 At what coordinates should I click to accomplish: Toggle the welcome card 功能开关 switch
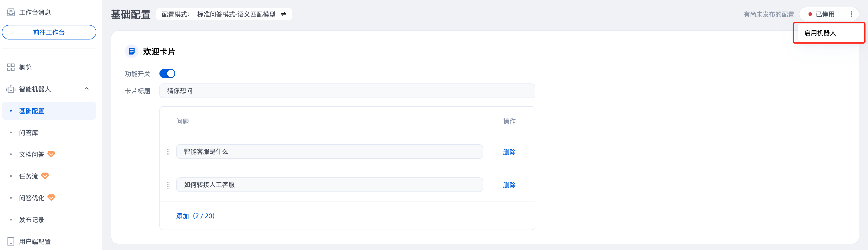click(167, 74)
